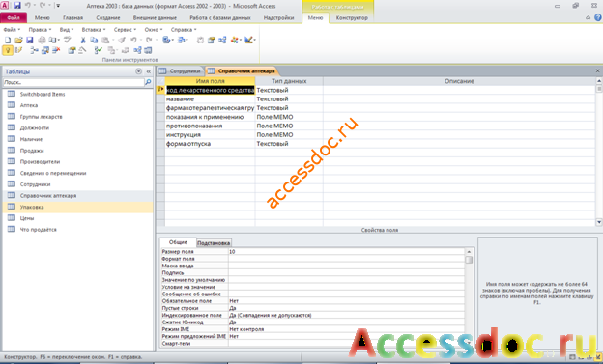This screenshot has width=603, height=364.
Task: Open the Правка dropdown menu
Action: [40, 30]
